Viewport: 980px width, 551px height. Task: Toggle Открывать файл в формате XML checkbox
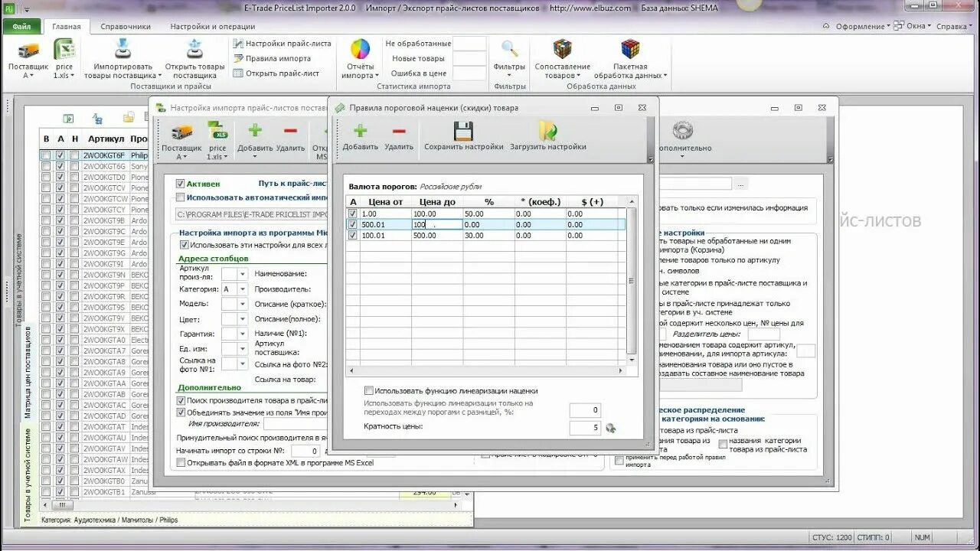[181, 463]
